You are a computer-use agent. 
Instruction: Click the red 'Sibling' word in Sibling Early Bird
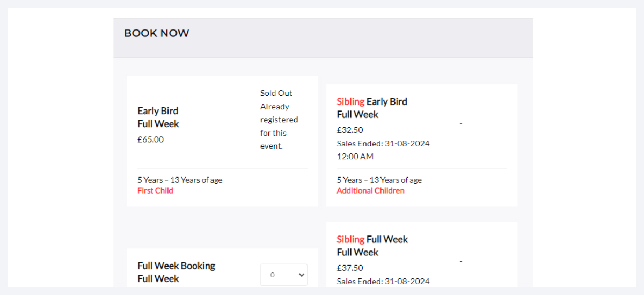350,101
